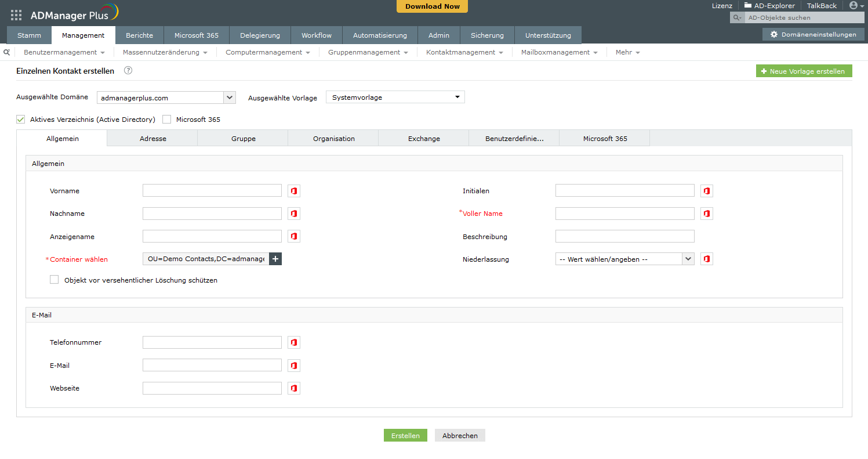868x459 pixels.
Task: Expand the Mehr menu
Action: click(628, 52)
